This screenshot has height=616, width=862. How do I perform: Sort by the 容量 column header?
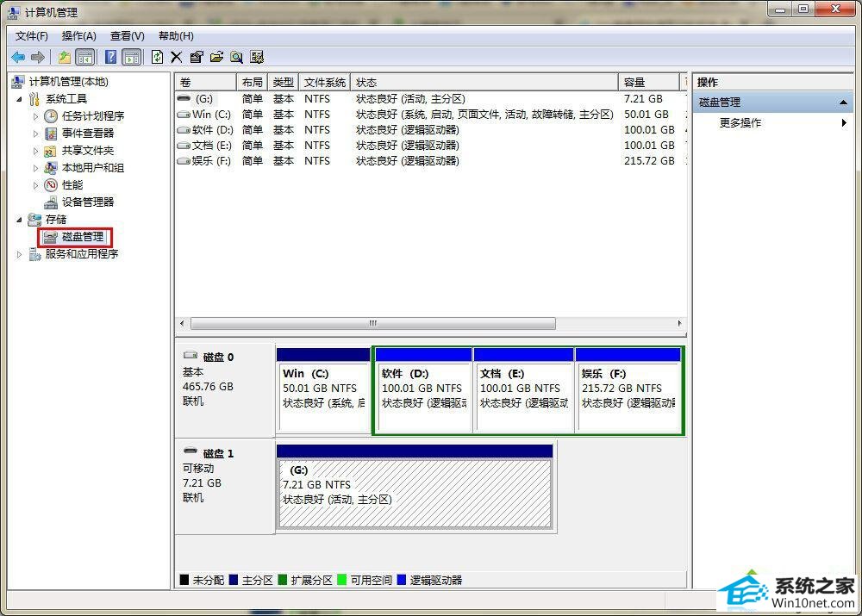649,83
